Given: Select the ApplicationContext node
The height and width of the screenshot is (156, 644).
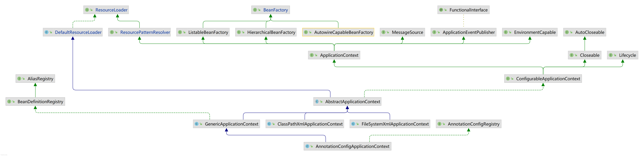Looking at the screenshot, I should pyautogui.click(x=339, y=55).
